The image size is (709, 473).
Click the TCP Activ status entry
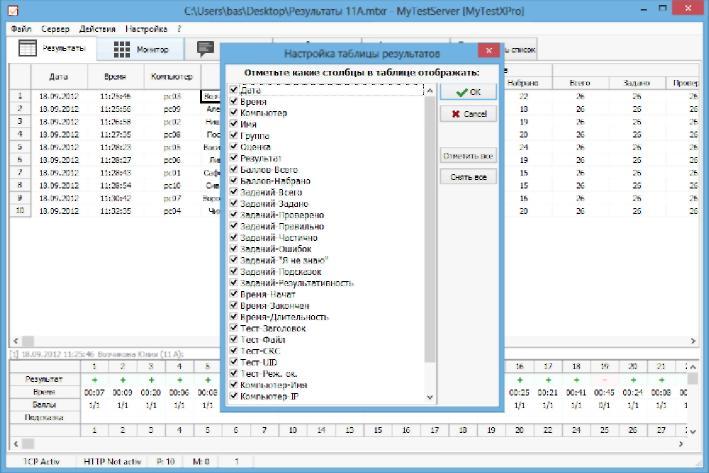[42, 462]
